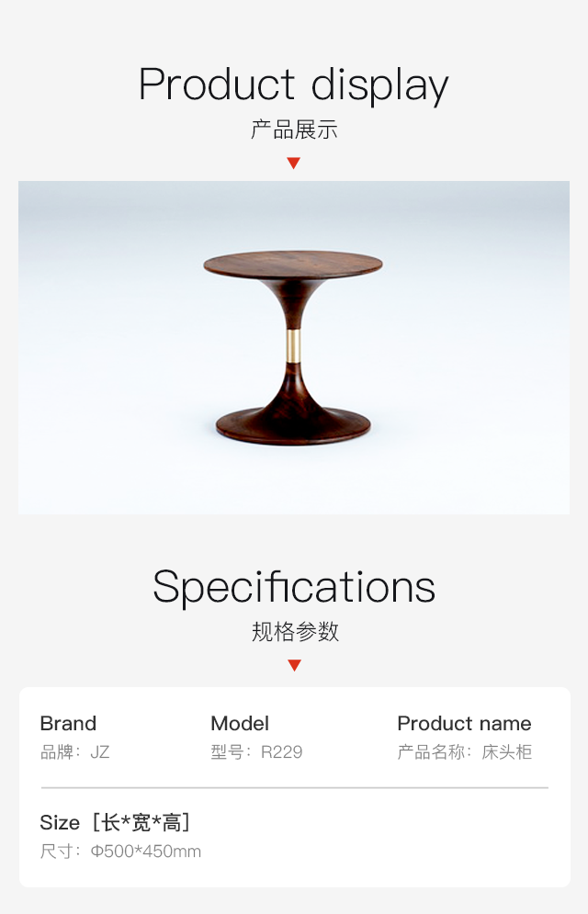The image size is (588, 914).
Task: Click the dimension value Φ500*450mm
Action: tap(146, 851)
